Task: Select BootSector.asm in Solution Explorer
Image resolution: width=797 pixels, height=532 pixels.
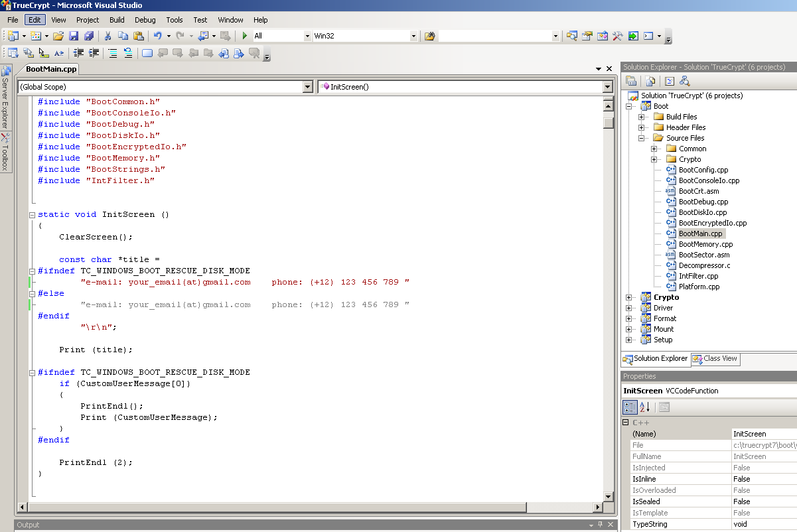Action: (x=704, y=255)
